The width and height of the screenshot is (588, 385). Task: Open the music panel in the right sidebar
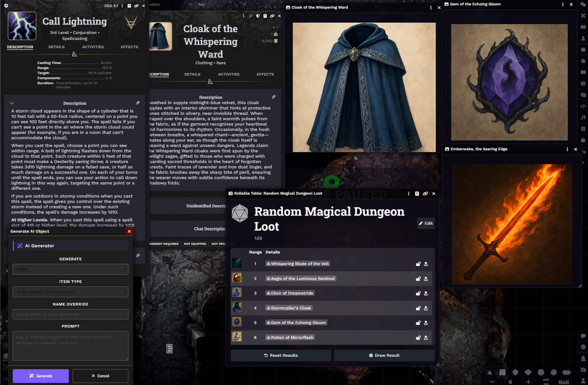click(583, 117)
